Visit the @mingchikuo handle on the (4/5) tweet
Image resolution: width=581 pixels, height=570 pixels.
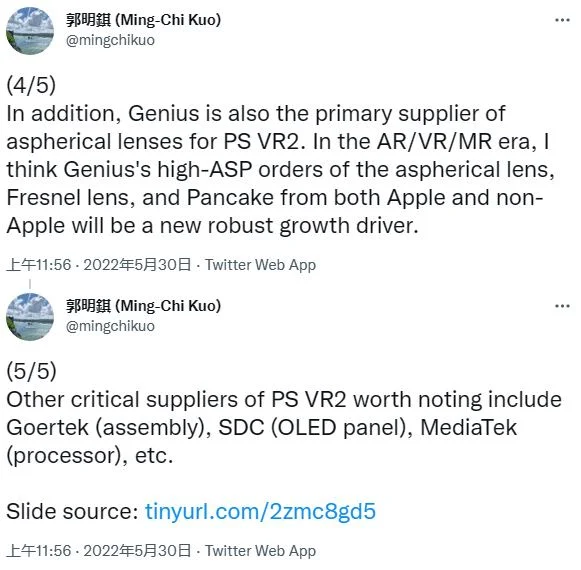coord(110,40)
